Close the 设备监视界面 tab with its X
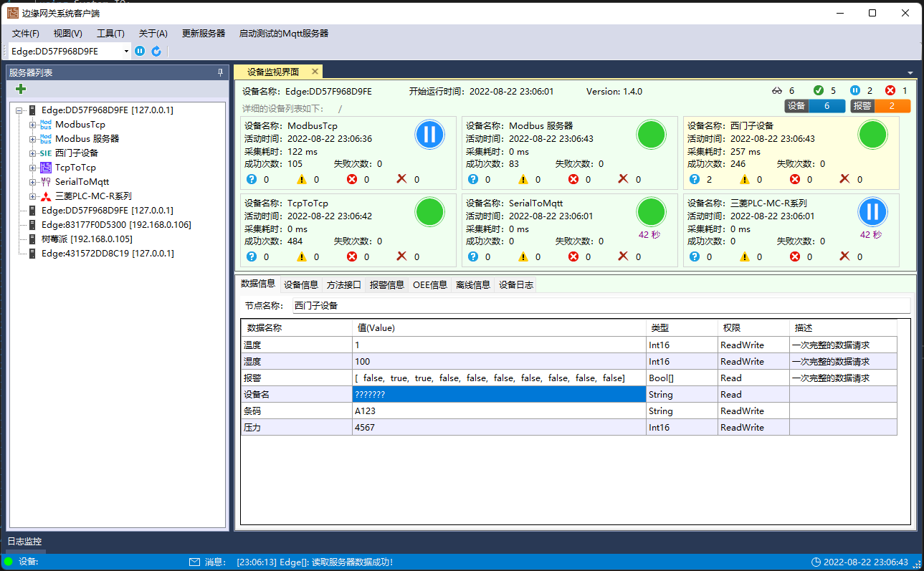The height and width of the screenshot is (571, 924). (x=313, y=72)
